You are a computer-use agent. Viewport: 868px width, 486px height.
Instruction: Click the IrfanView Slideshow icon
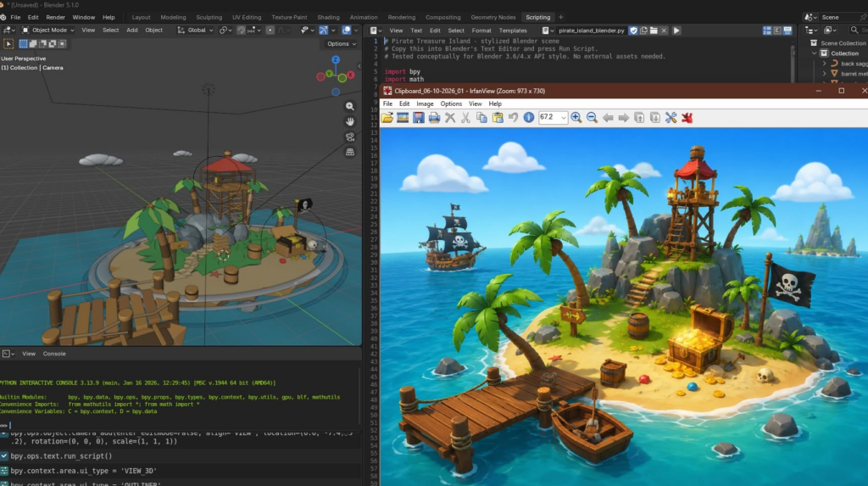click(403, 118)
